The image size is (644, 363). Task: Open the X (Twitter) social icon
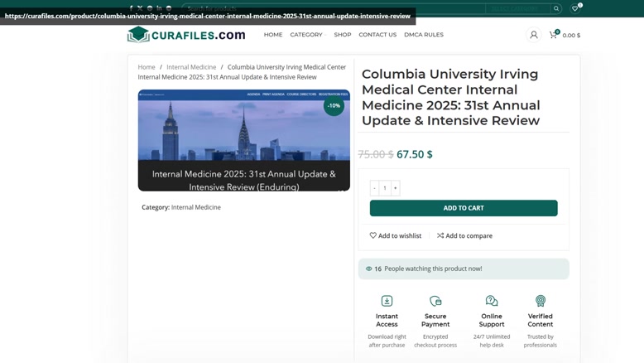[x=140, y=7]
